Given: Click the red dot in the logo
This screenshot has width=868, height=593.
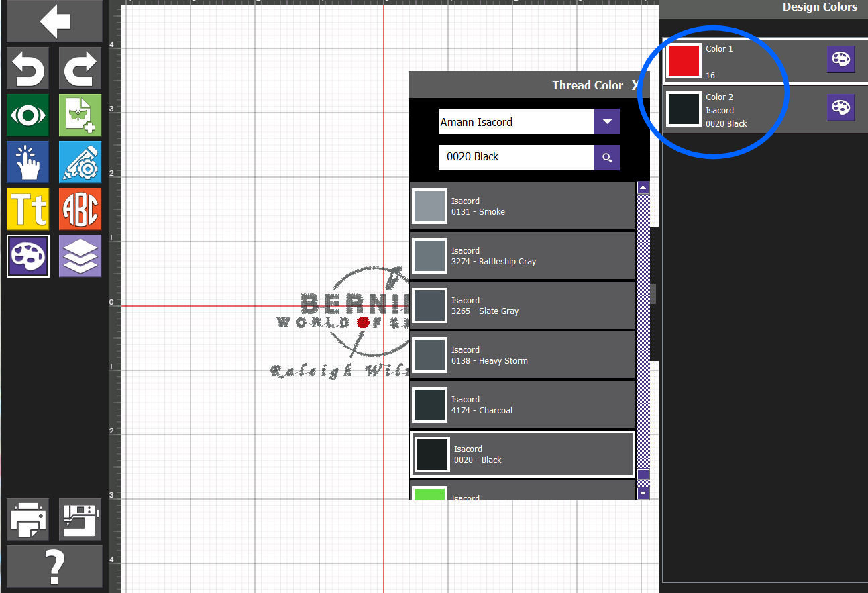Looking at the screenshot, I should pos(363,322).
